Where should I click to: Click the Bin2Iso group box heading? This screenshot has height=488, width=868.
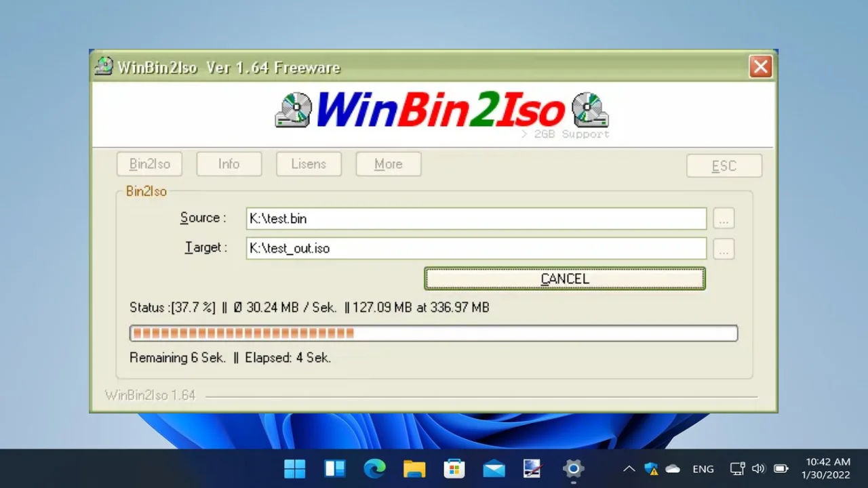146,192
